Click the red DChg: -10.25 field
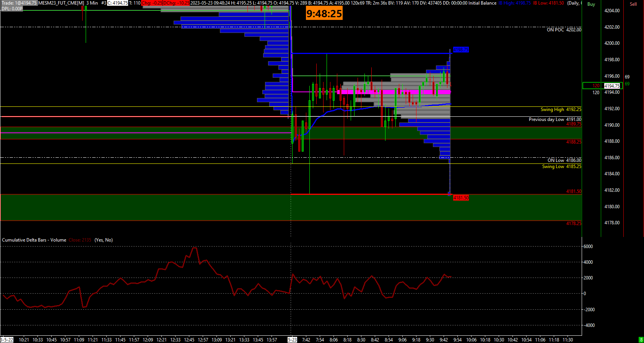The height and width of the screenshot is (343, 644). 176,3
